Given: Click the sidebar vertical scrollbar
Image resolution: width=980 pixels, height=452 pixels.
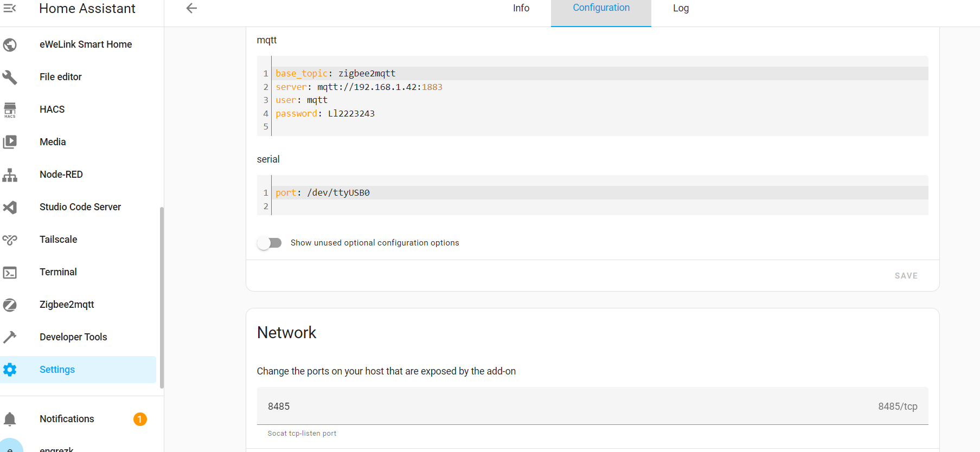Looking at the screenshot, I should pyautogui.click(x=162, y=297).
